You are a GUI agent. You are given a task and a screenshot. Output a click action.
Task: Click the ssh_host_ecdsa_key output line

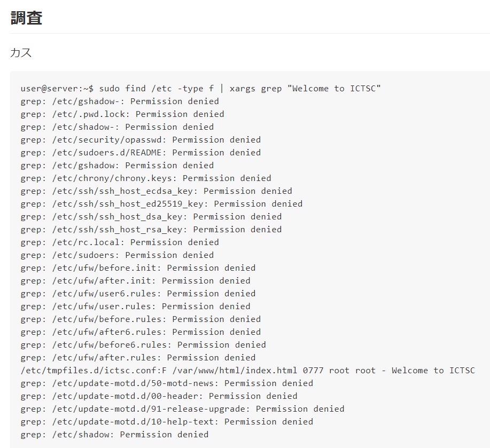tap(156, 191)
